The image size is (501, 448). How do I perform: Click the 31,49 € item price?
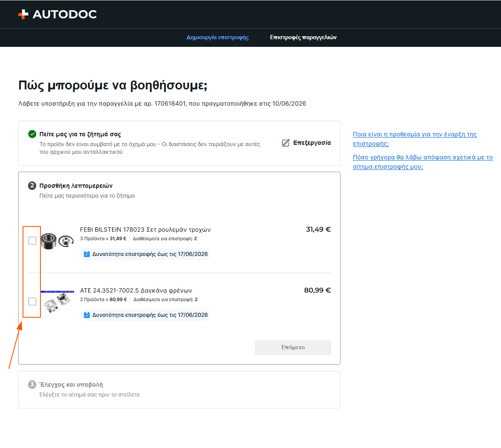pos(318,229)
